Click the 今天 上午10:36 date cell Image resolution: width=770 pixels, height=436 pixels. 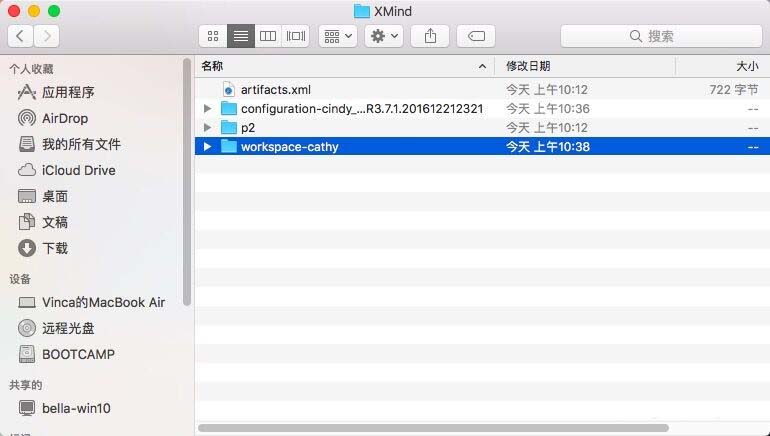click(548, 109)
